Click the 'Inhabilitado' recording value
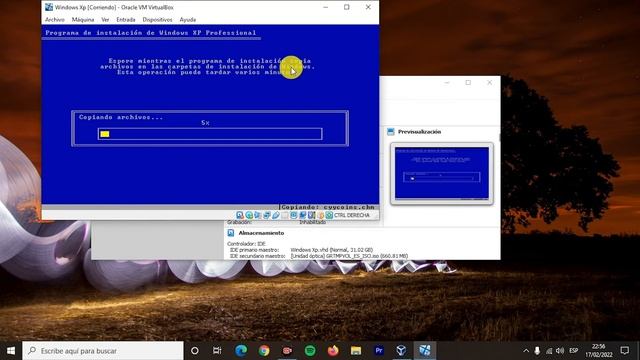Screen dimensions: 640x360 click(312, 222)
